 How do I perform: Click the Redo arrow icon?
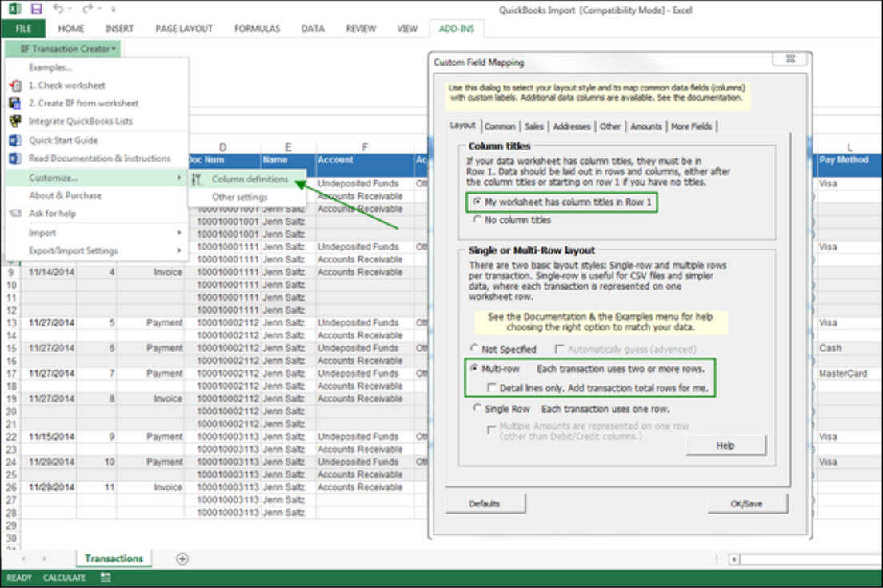[x=87, y=9]
